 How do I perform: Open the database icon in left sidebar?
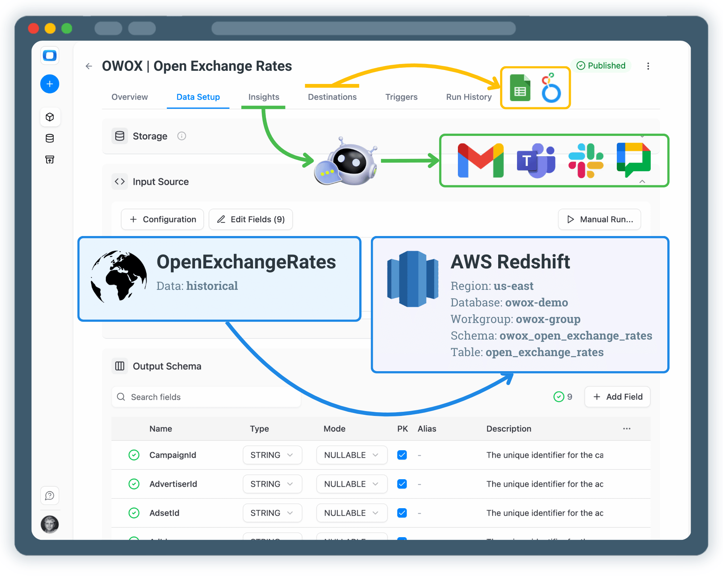(x=50, y=138)
